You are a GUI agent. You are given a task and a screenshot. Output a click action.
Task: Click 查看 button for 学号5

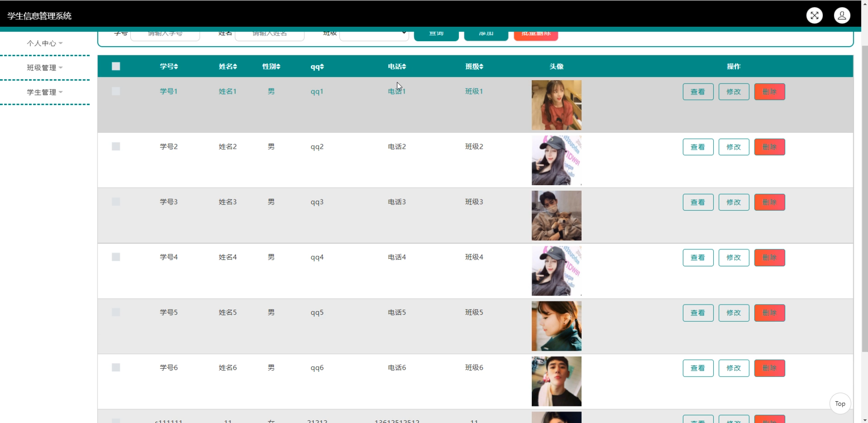(698, 313)
